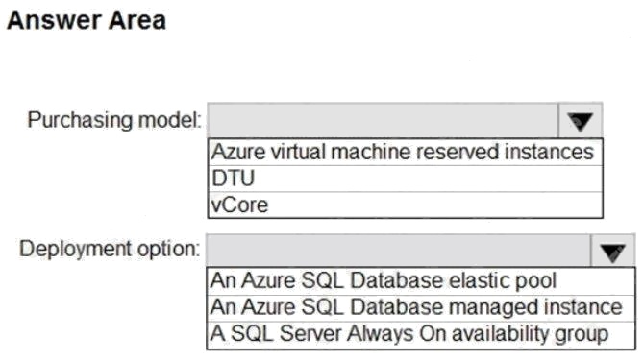Image resolution: width=644 pixels, height=361 pixels.
Task: Click the Answer Area heading
Action: click(87, 20)
